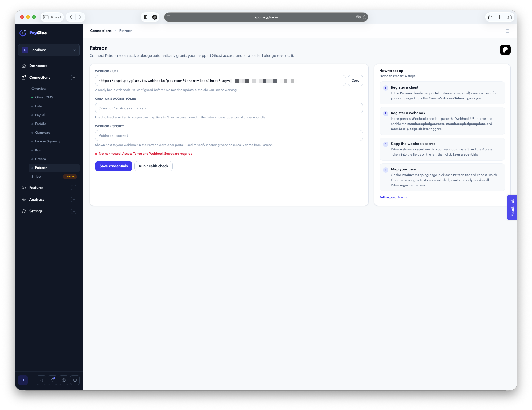This screenshot has width=532, height=410.
Task: Click Run health check button
Action: point(154,166)
